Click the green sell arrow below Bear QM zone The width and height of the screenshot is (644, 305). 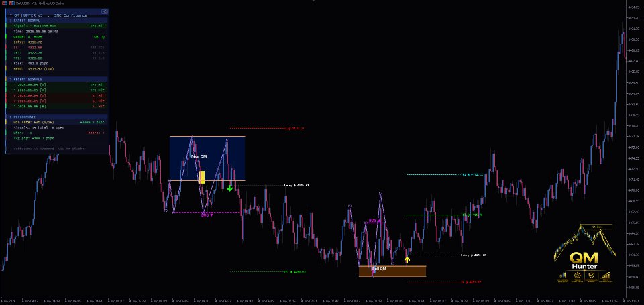click(229, 188)
